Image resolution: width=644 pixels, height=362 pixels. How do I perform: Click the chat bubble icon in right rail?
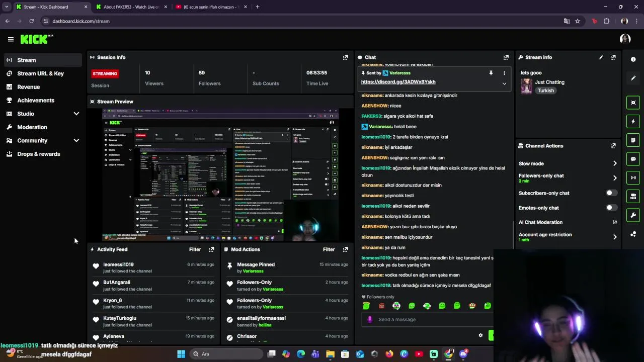point(633,159)
